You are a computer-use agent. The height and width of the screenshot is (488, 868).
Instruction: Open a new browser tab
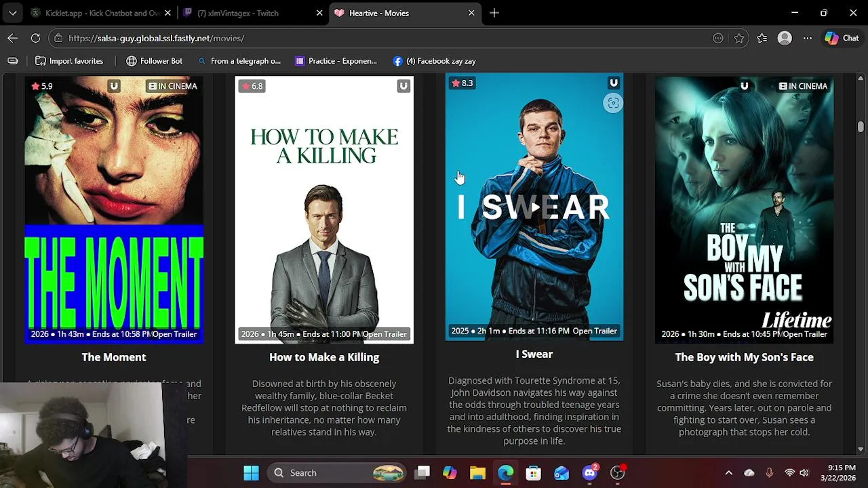[x=494, y=13]
